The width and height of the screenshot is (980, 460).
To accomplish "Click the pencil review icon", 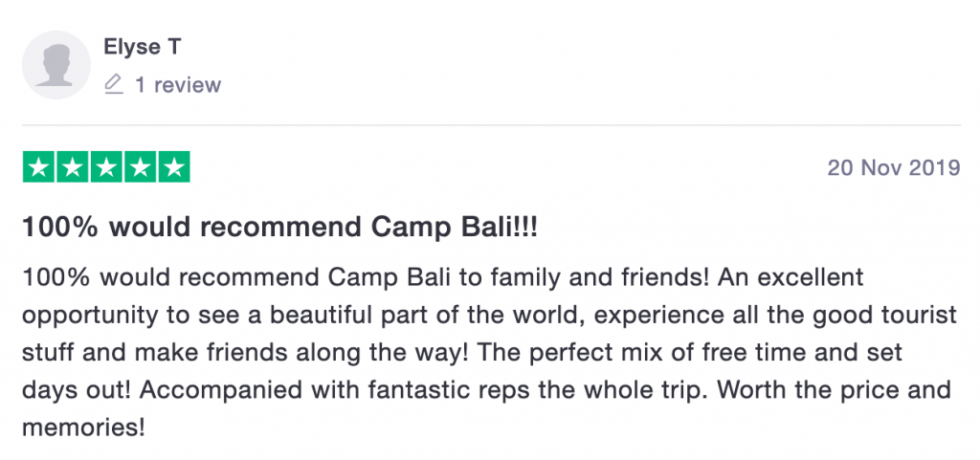I will (113, 84).
